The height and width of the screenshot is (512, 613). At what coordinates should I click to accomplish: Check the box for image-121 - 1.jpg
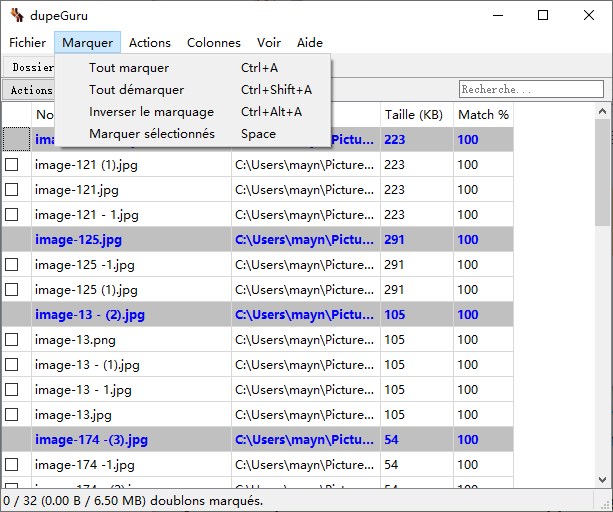click(x=12, y=215)
